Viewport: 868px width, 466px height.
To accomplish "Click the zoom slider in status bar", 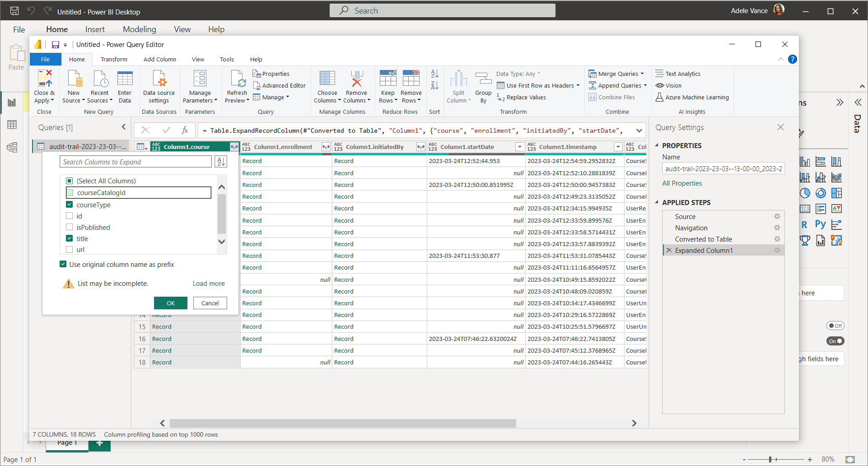I will click(x=770, y=459).
